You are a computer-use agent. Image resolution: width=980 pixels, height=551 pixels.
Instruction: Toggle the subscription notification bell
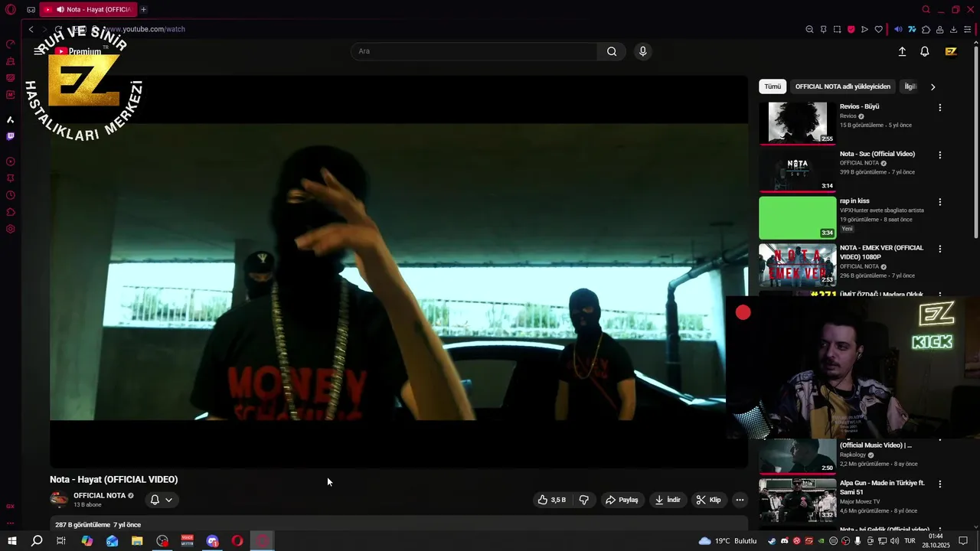(x=155, y=500)
